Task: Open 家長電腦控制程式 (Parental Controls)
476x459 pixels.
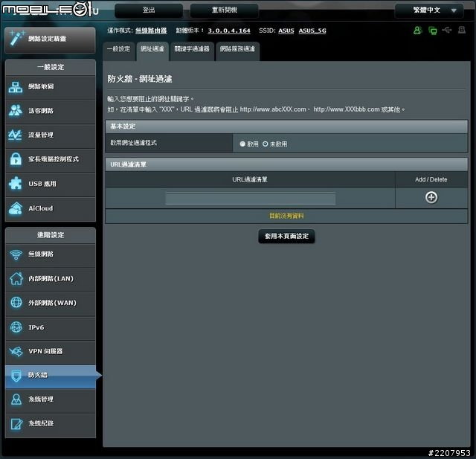Action: pos(49,159)
